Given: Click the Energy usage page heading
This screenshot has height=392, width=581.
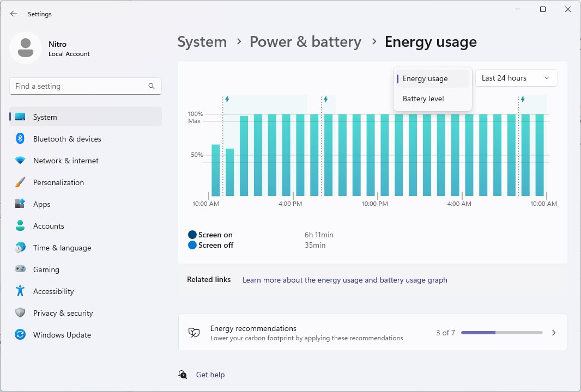Looking at the screenshot, I should point(431,42).
